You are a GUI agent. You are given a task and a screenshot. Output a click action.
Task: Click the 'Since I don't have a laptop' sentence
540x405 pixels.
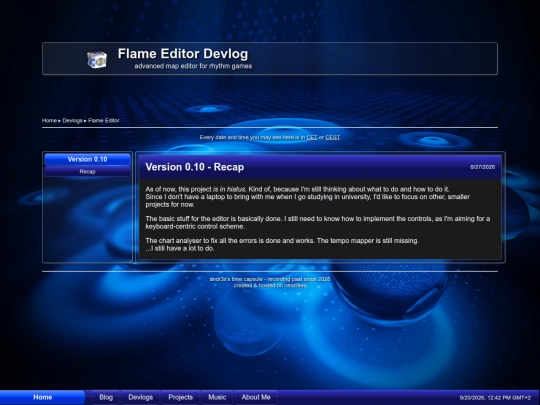pyautogui.click(x=308, y=200)
